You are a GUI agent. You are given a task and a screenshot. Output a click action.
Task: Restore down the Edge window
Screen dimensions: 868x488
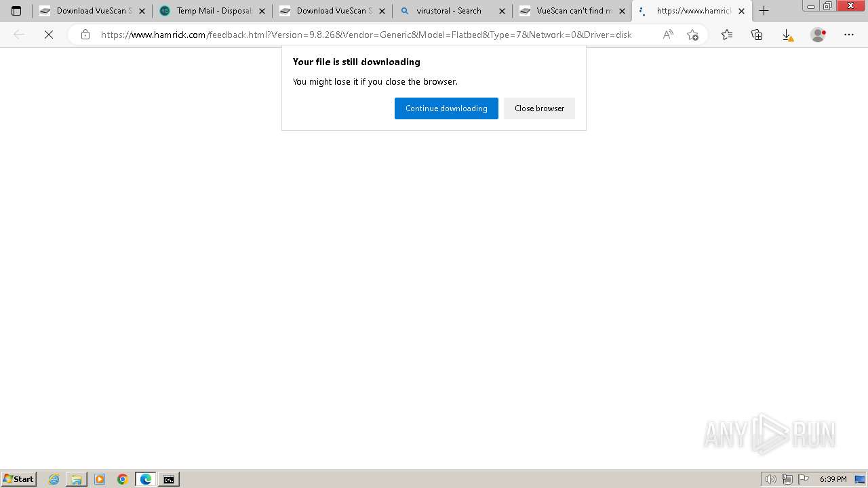tap(828, 6)
